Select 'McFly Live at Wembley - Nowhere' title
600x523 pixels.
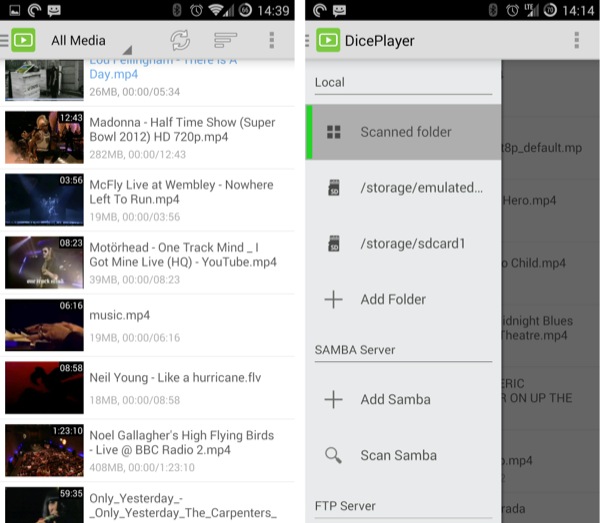pos(181,192)
